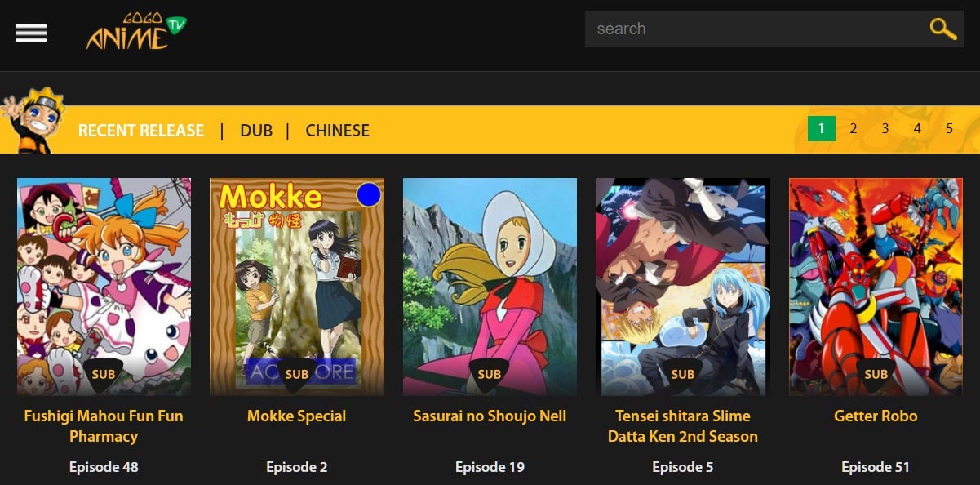Screen dimensions: 980x485
Task: Select the RECENT RELEASE tab
Action: point(141,131)
